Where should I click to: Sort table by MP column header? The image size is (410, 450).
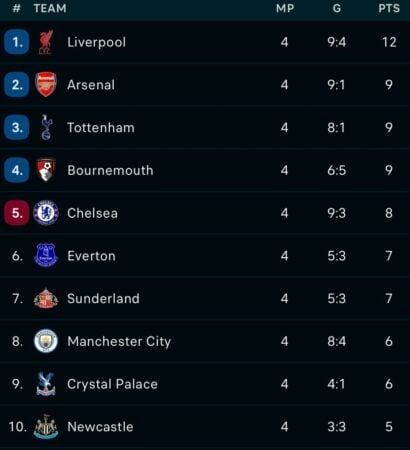click(285, 8)
